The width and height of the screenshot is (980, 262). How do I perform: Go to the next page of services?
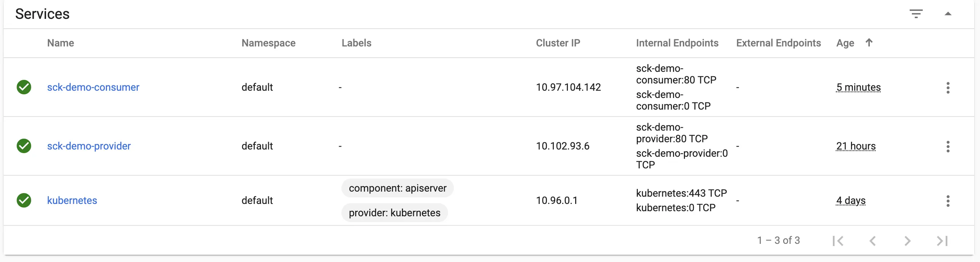click(x=908, y=241)
